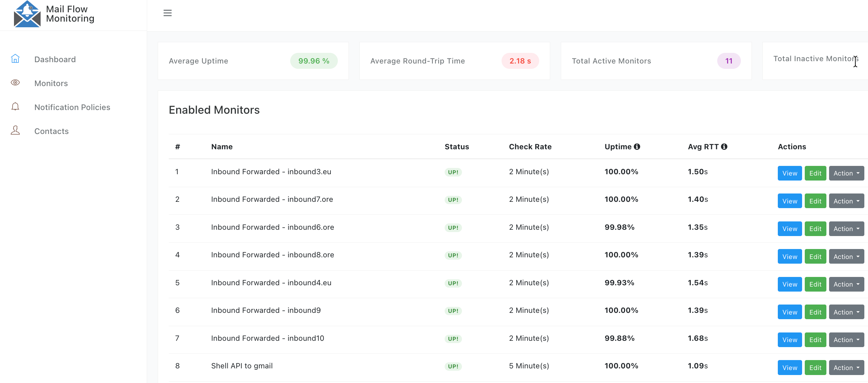Open the Action dropdown for inbound9
The height and width of the screenshot is (383, 868).
(846, 312)
